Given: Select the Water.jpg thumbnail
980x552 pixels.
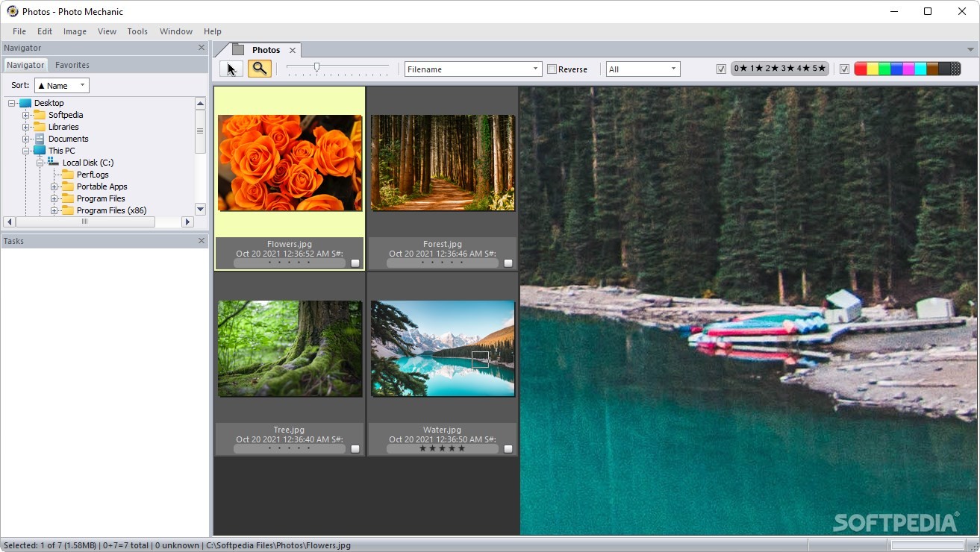Looking at the screenshot, I should 443,348.
